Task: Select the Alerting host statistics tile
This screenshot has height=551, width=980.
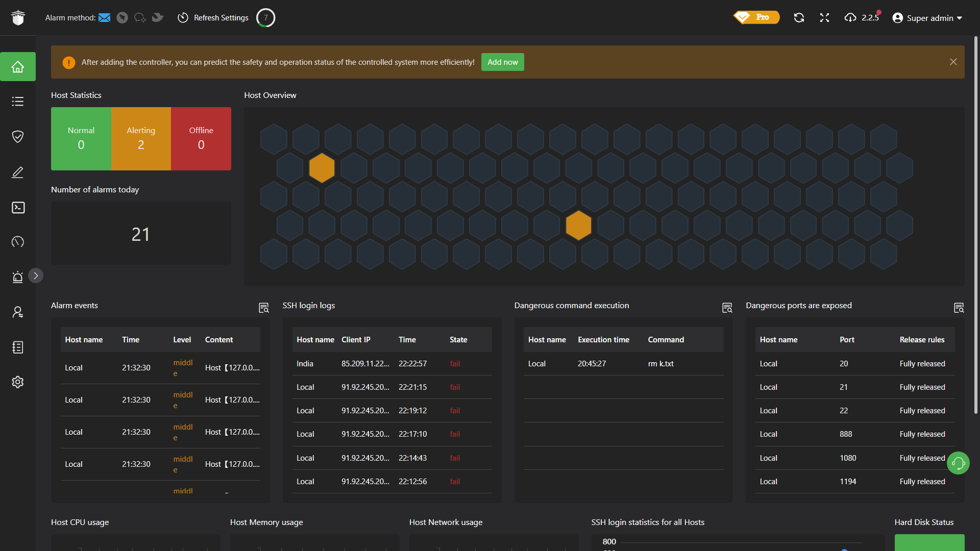Action: [x=141, y=138]
